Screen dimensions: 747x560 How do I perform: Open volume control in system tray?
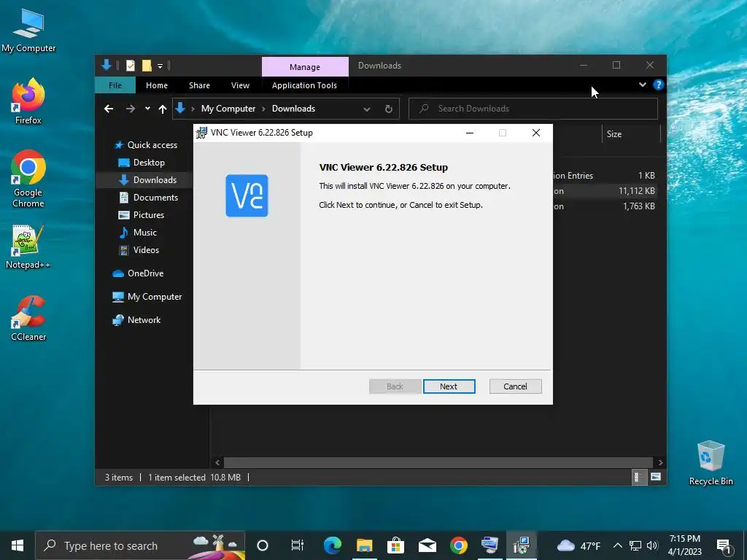(x=652, y=545)
